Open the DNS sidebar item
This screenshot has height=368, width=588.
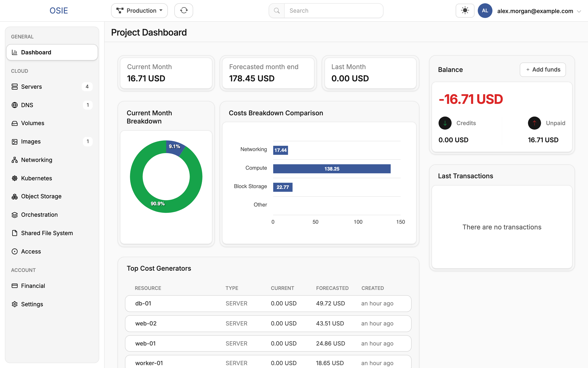[x=52, y=105]
